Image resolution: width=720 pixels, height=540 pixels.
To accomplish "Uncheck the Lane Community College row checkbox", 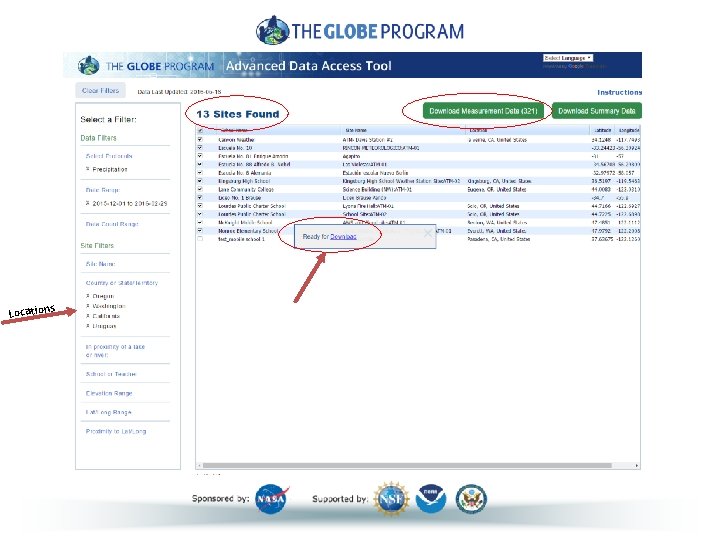I will 200,189.
